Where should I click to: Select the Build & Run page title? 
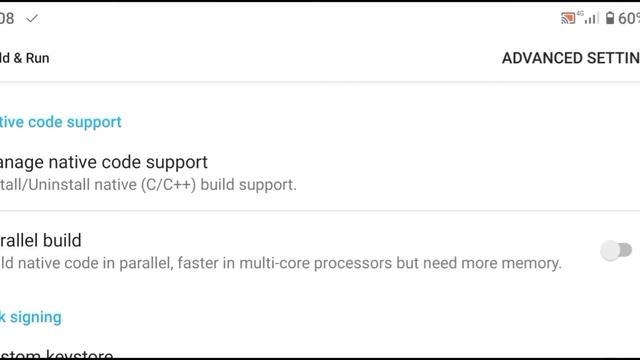(x=24, y=58)
